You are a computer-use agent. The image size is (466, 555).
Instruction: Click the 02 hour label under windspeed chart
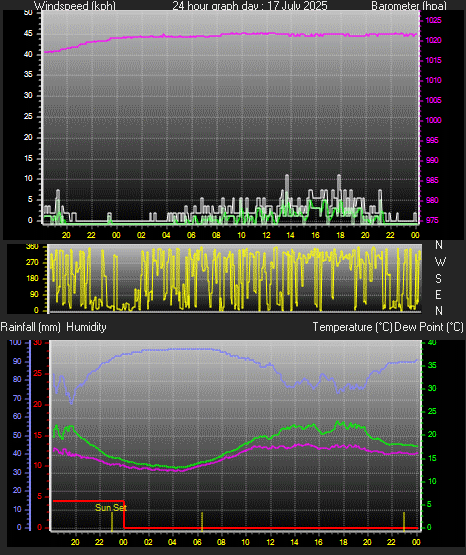tap(141, 235)
